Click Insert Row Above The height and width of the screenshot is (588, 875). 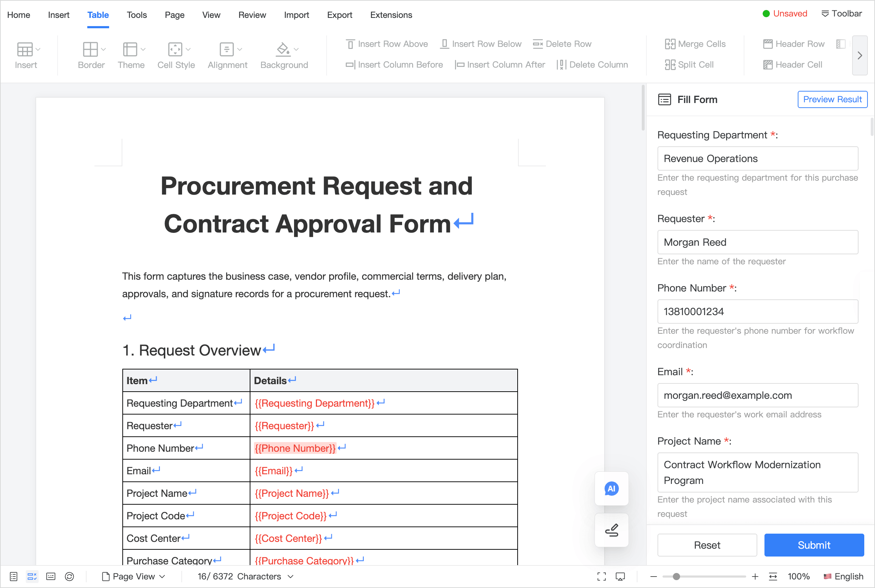387,44
